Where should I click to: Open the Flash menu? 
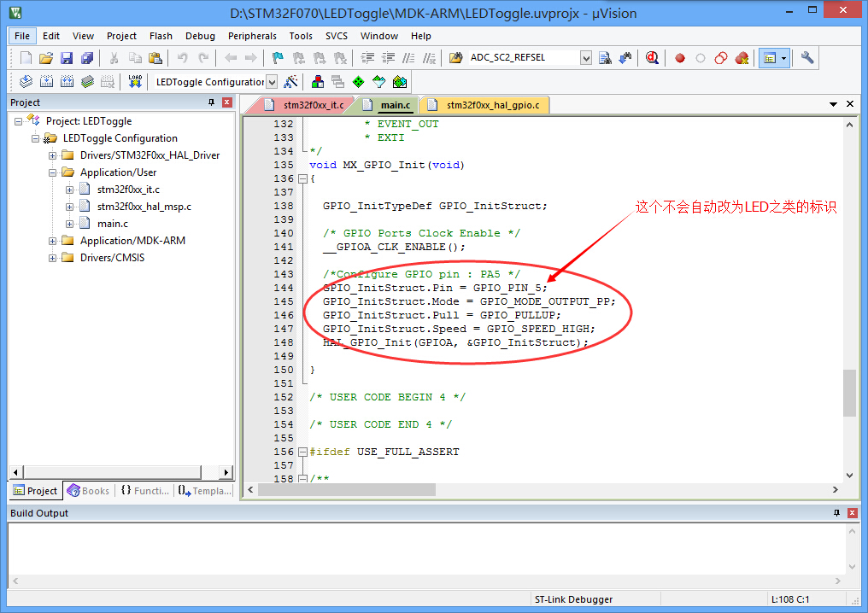(161, 36)
